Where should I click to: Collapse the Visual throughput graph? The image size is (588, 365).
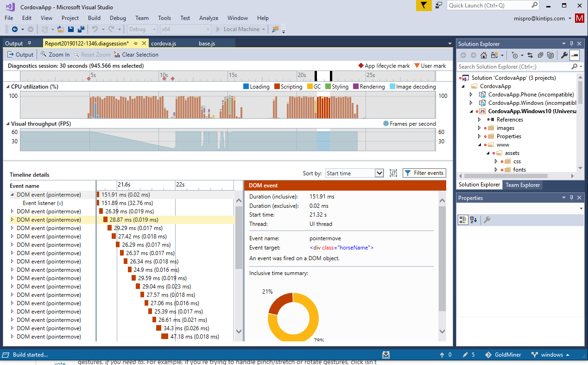[x=8, y=124]
